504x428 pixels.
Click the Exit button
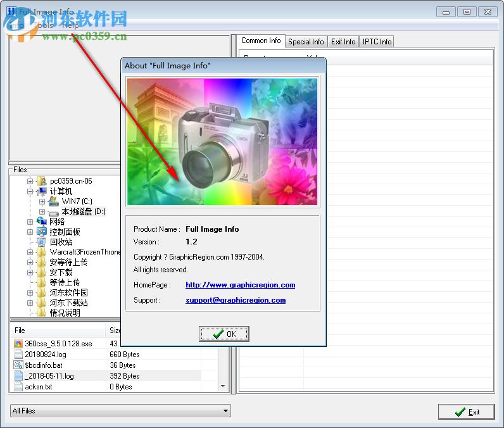pyautogui.click(x=466, y=412)
